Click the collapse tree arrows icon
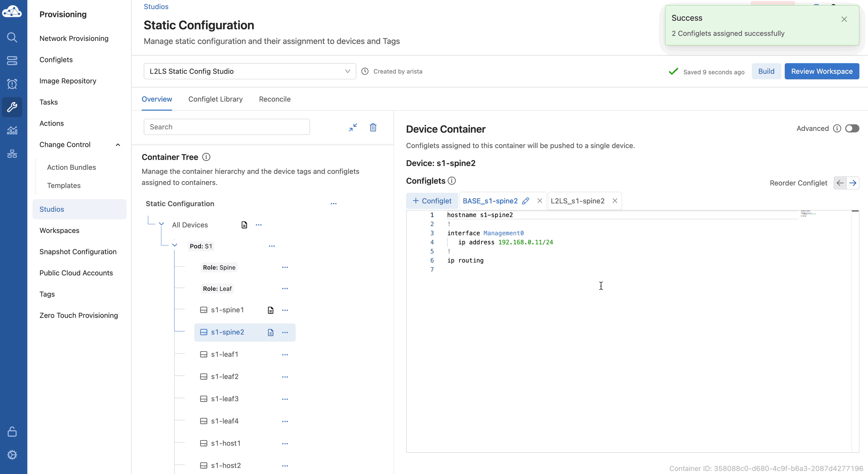This screenshot has height=474, width=868. coord(353,127)
